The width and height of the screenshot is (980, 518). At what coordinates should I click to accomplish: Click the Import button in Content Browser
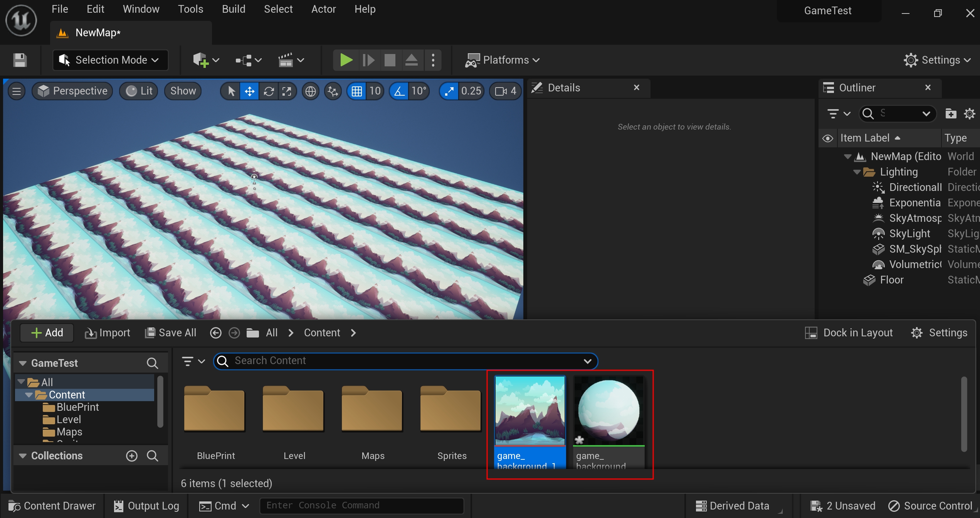(x=108, y=333)
